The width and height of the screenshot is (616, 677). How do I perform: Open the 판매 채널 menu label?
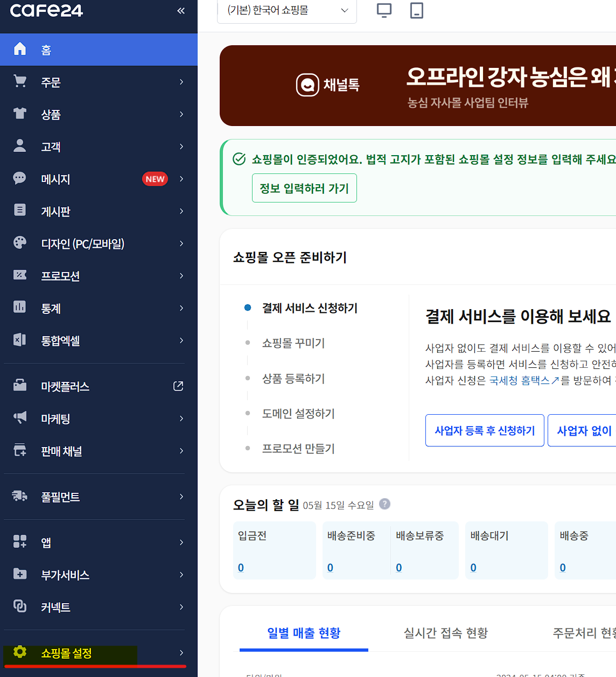62,451
